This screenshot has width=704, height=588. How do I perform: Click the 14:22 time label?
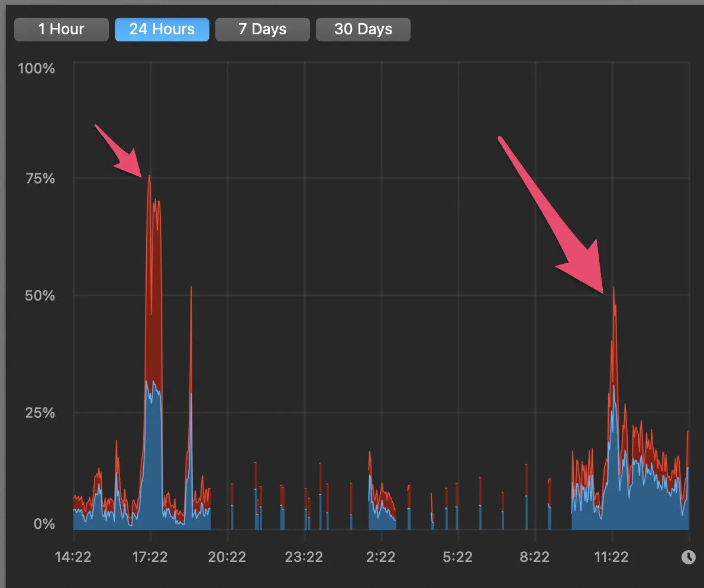pyautogui.click(x=73, y=557)
